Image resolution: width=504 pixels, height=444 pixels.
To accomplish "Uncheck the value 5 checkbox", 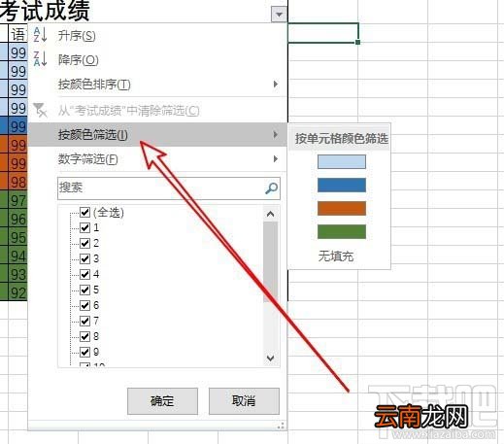I will coord(84,290).
